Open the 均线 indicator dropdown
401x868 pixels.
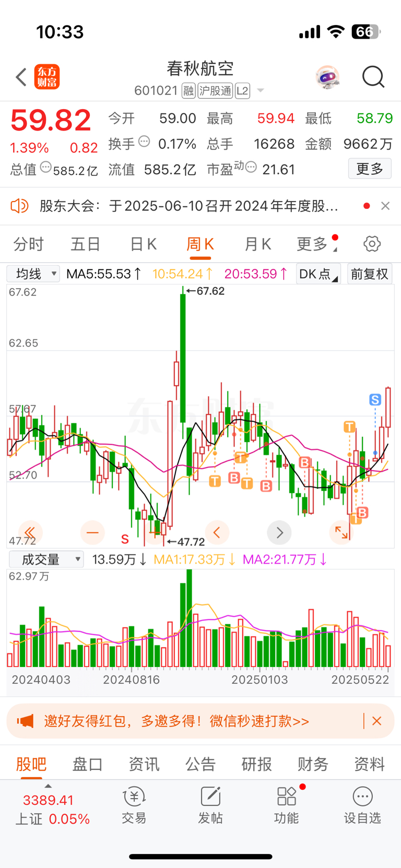tap(33, 274)
